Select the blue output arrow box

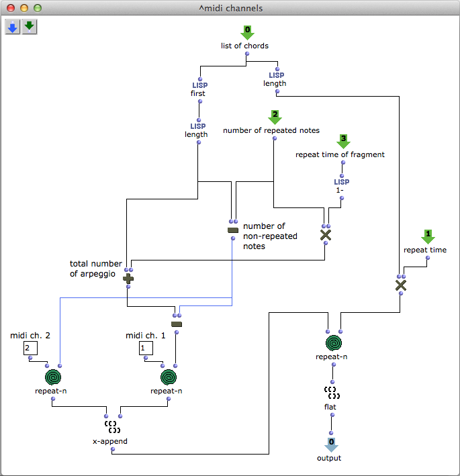click(330, 444)
